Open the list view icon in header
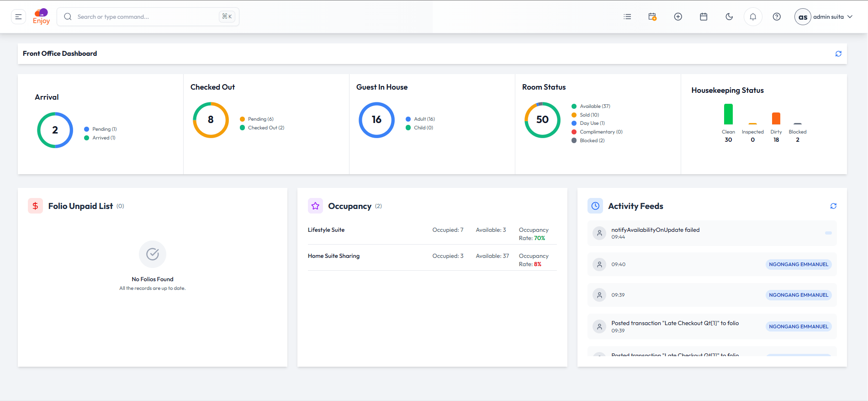The width and height of the screenshot is (868, 401). click(x=627, y=17)
